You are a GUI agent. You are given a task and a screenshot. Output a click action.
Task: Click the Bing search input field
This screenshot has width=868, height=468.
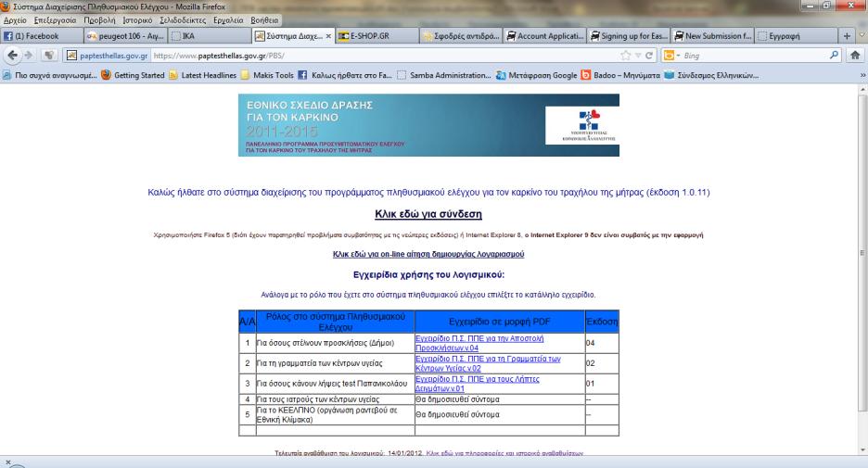tap(755, 56)
